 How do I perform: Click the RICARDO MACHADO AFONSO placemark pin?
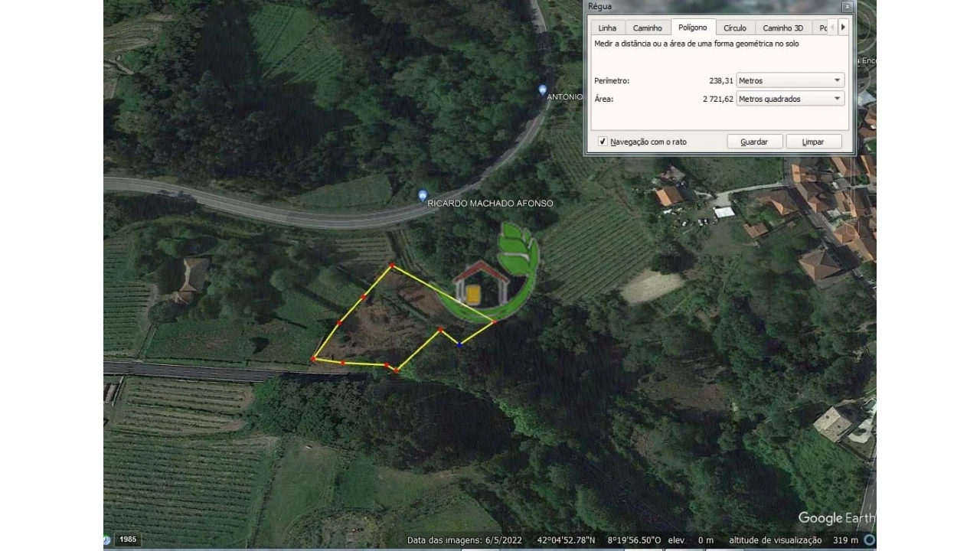(423, 196)
